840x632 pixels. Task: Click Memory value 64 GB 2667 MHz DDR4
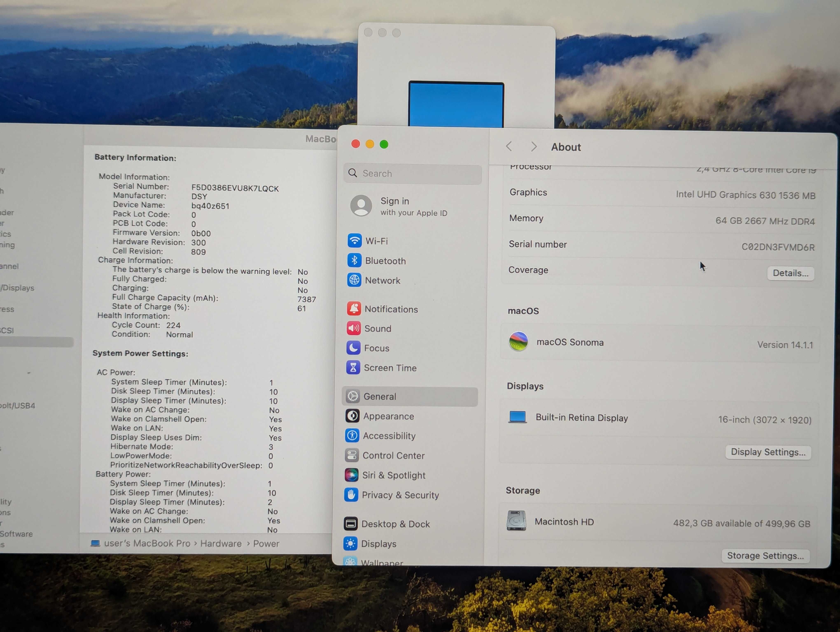click(x=765, y=221)
